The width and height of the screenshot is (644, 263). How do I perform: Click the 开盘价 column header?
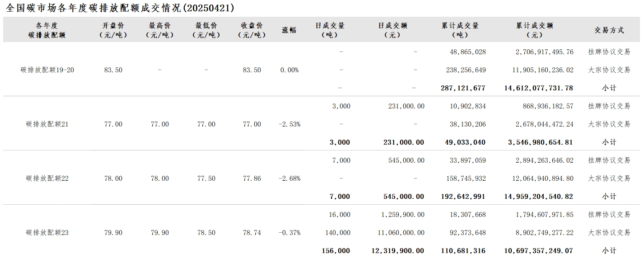click(113, 30)
